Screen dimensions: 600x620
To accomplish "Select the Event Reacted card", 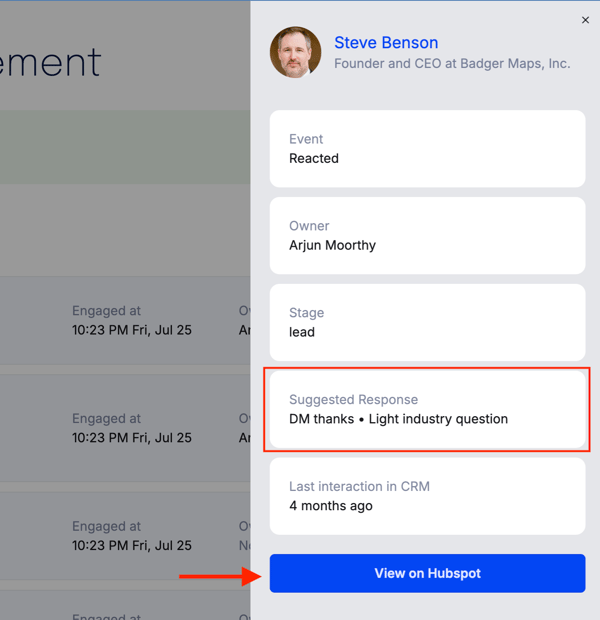I will (427, 149).
